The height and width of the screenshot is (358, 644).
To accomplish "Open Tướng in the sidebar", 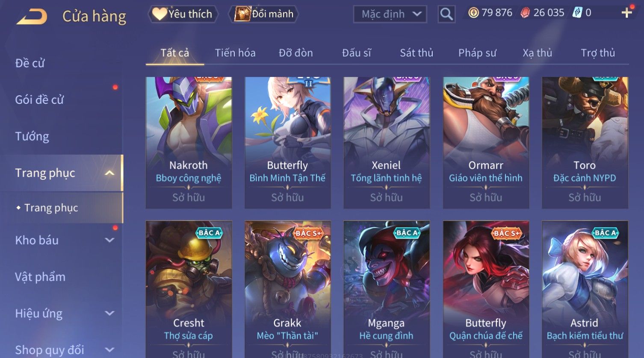I will (32, 136).
